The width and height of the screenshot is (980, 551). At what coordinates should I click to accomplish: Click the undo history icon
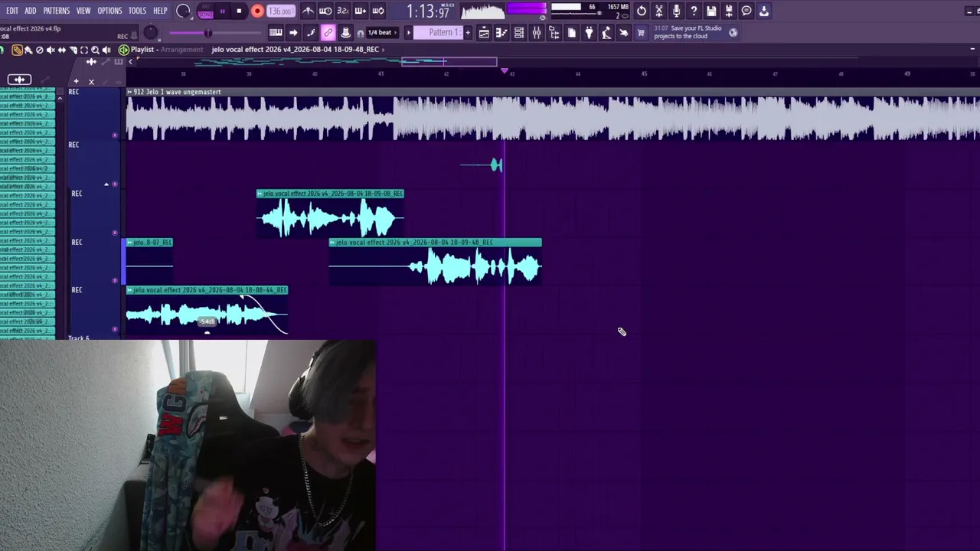pyautogui.click(x=642, y=11)
